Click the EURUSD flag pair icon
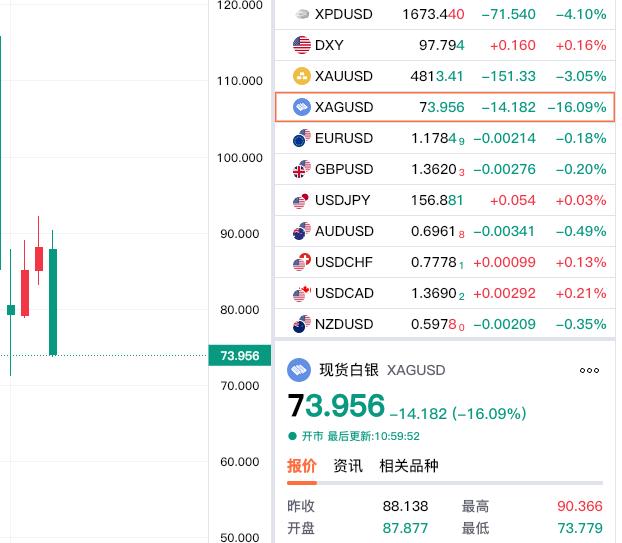The image size is (622, 543). [x=302, y=138]
